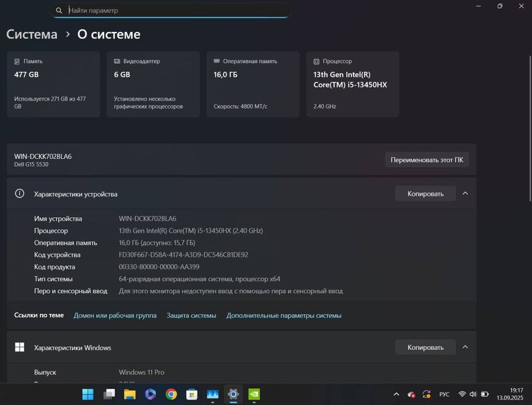Open the Память storage card
Image resolution: width=532 pixels, height=405 pixels.
pos(53,84)
